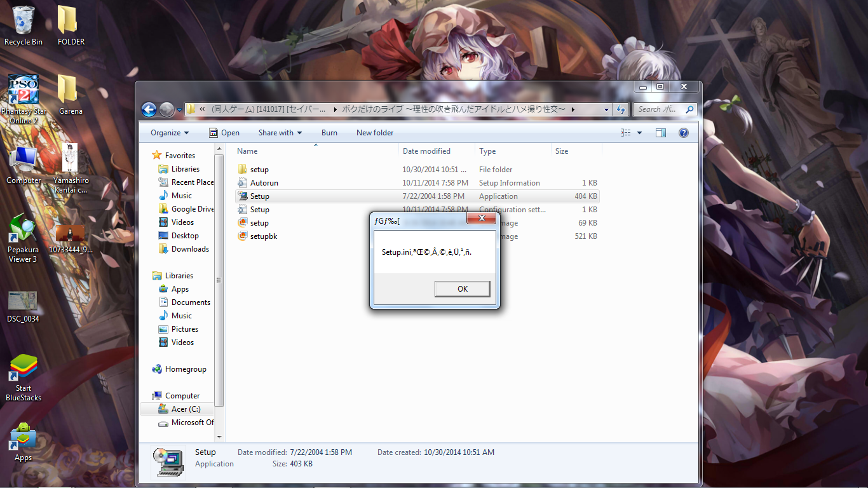This screenshot has height=488, width=868.
Task: Select the setup file folder icon
Action: [x=242, y=170]
